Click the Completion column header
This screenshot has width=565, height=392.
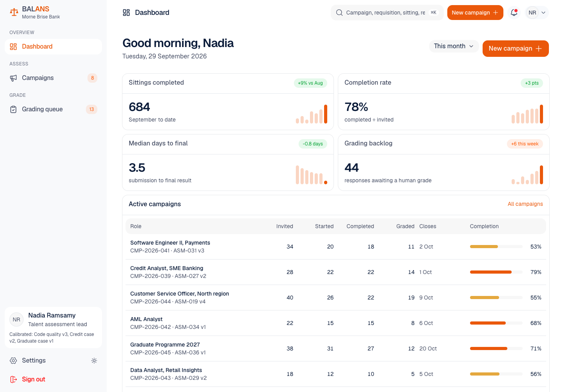pyautogui.click(x=484, y=227)
